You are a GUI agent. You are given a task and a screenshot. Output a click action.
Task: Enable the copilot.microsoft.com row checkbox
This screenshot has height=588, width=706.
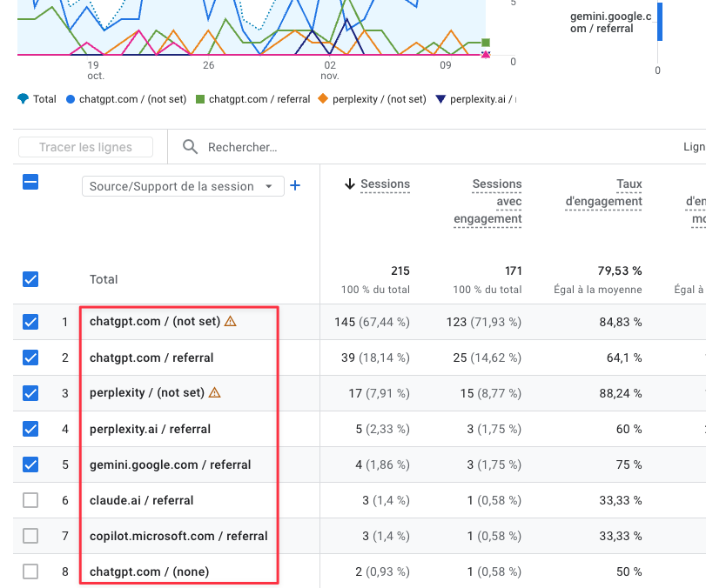pyautogui.click(x=30, y=536)
